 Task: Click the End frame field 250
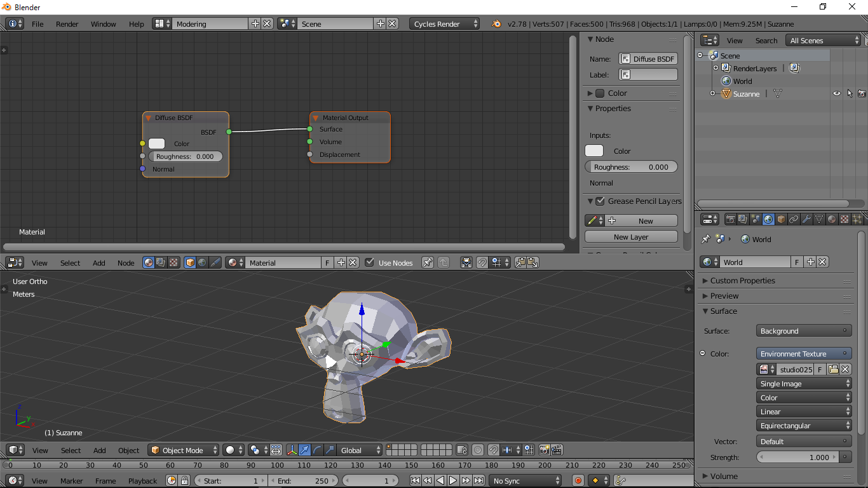(x=304, y=481)
